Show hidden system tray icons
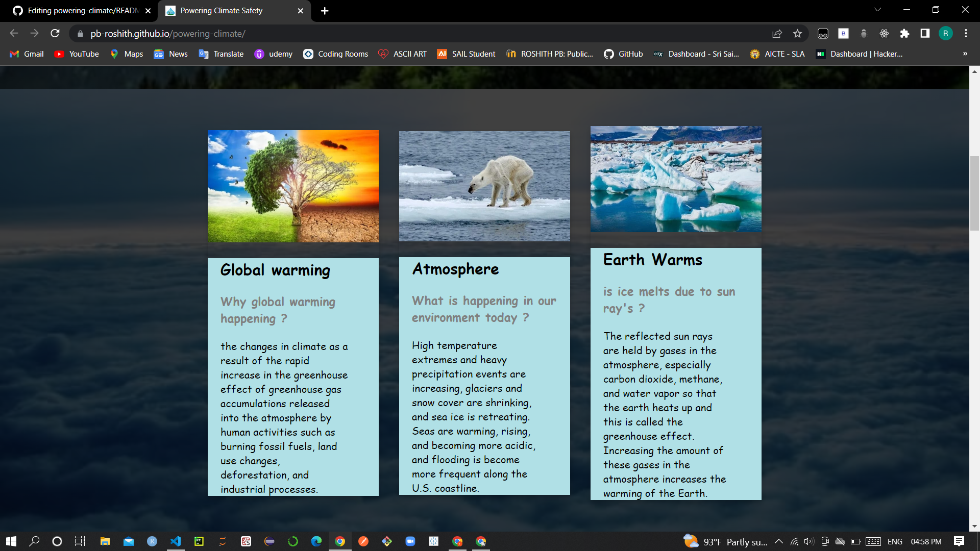 (779, 541)
